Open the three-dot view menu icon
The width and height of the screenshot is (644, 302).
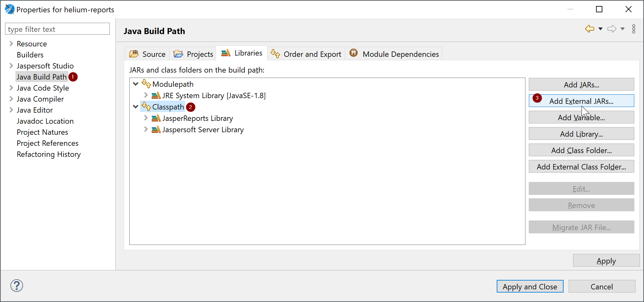634,29
